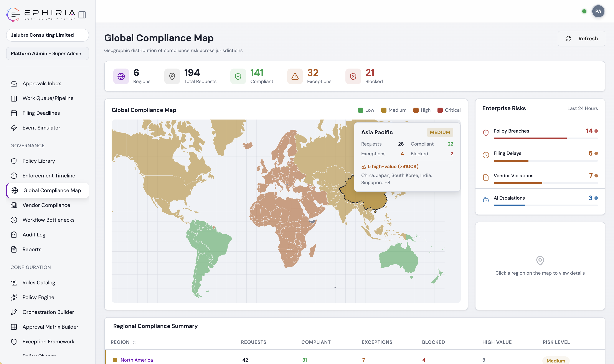This screenshot has width=614, height=364.
Task: Click the Enforcement Timeline clock icon
Action: (14, 176)
